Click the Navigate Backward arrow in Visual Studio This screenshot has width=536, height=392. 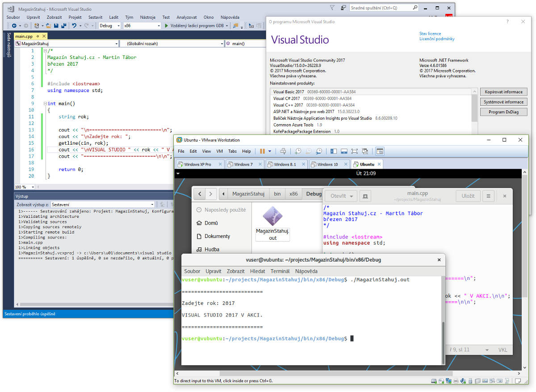click(14, 26)
